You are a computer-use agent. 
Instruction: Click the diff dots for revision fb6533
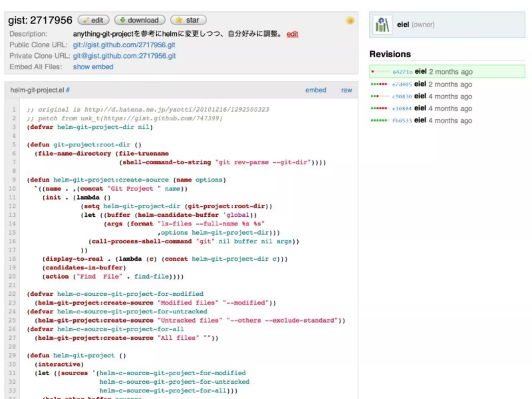point(380,121)
